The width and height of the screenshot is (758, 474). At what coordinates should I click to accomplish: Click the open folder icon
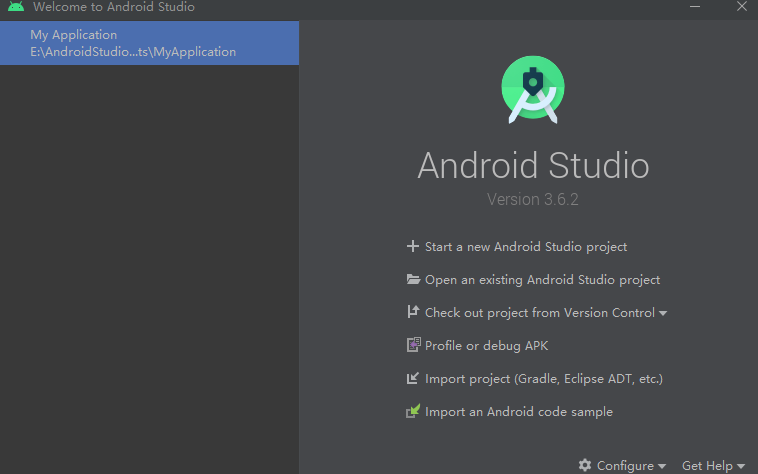coord(413,279)
